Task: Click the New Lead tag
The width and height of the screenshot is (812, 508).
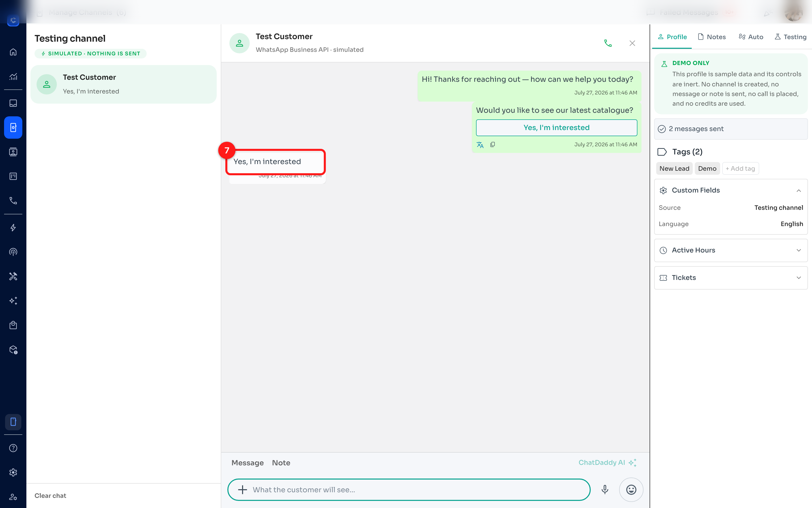Action: tap(674, 168)
